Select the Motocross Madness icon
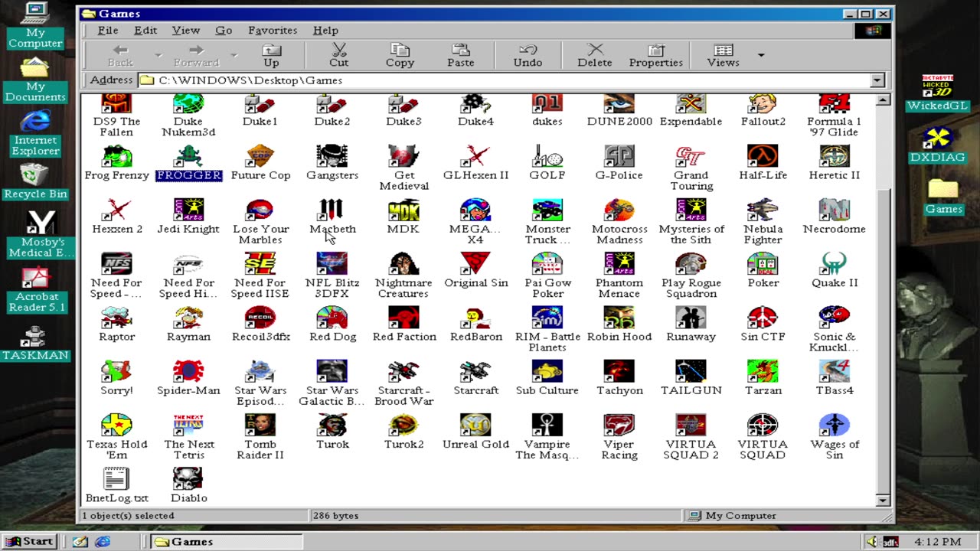 click(619, 210)
